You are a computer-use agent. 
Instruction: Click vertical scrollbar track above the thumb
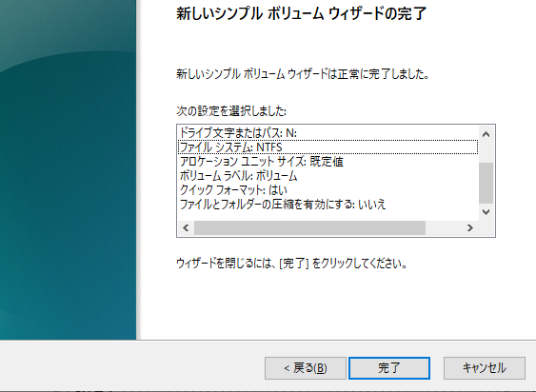pyautogui.click(x=486, y=152)
